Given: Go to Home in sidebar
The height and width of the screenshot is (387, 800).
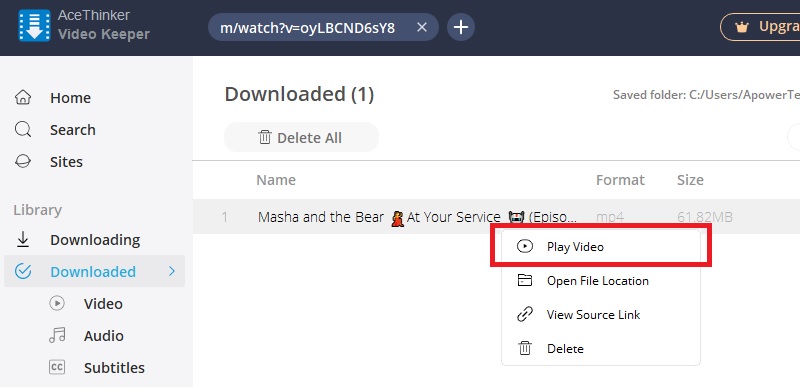Looking at the screenshot, I should pos(70,98).
